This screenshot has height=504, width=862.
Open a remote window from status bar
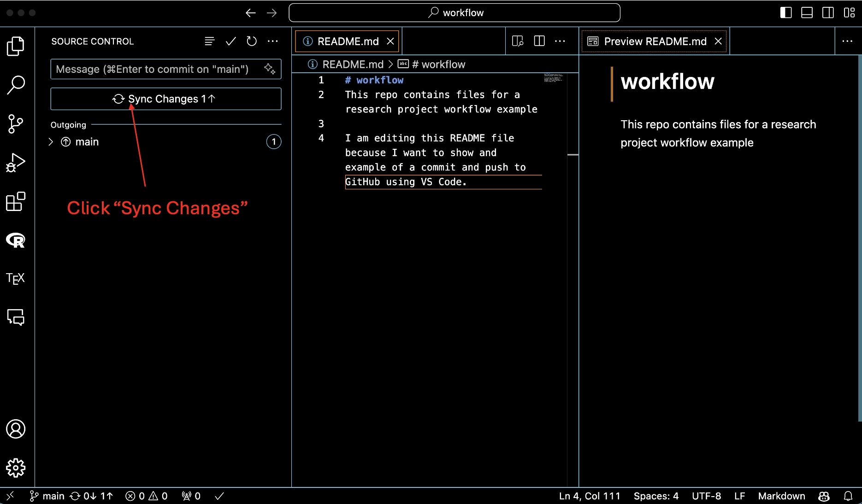[10, 496]
